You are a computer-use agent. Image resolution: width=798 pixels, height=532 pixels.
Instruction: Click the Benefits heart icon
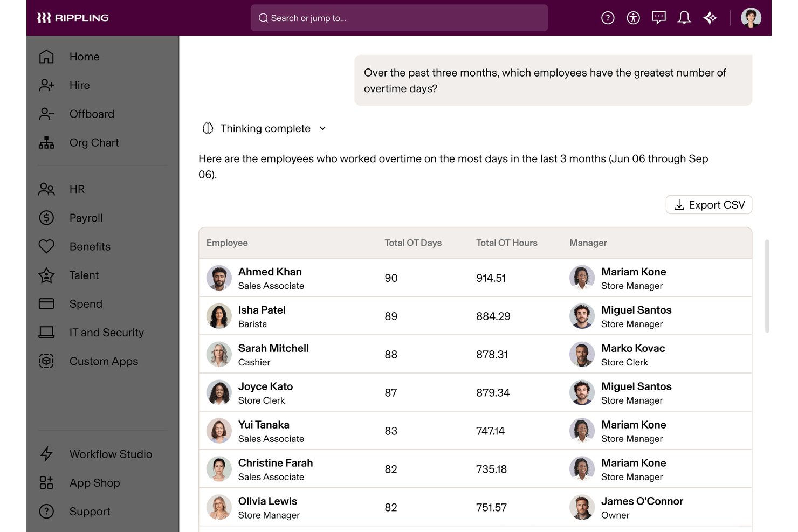coord(46,246)
